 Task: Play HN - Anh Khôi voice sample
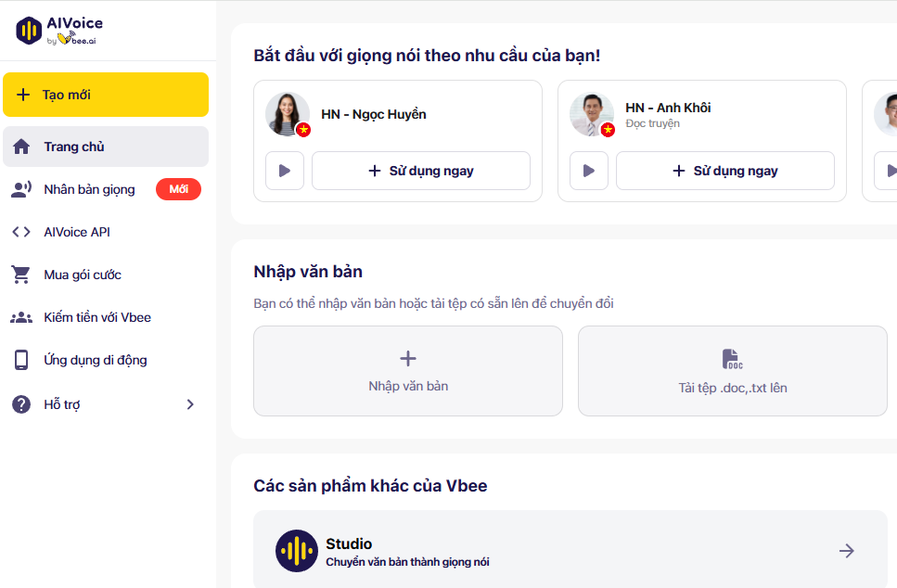pos(589,171)
